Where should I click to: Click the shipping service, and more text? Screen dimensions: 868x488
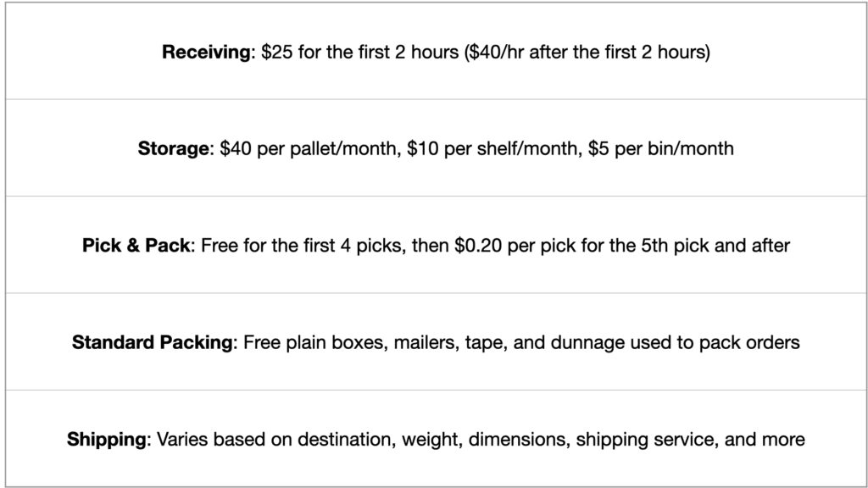690,439
